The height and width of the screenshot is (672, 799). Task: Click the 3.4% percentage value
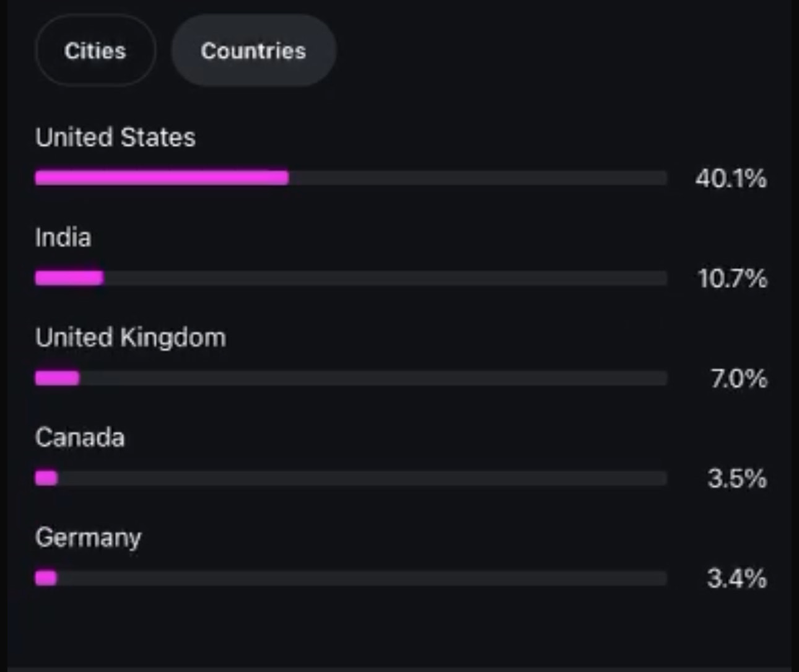pyautogui.click(x=736, y=578)
